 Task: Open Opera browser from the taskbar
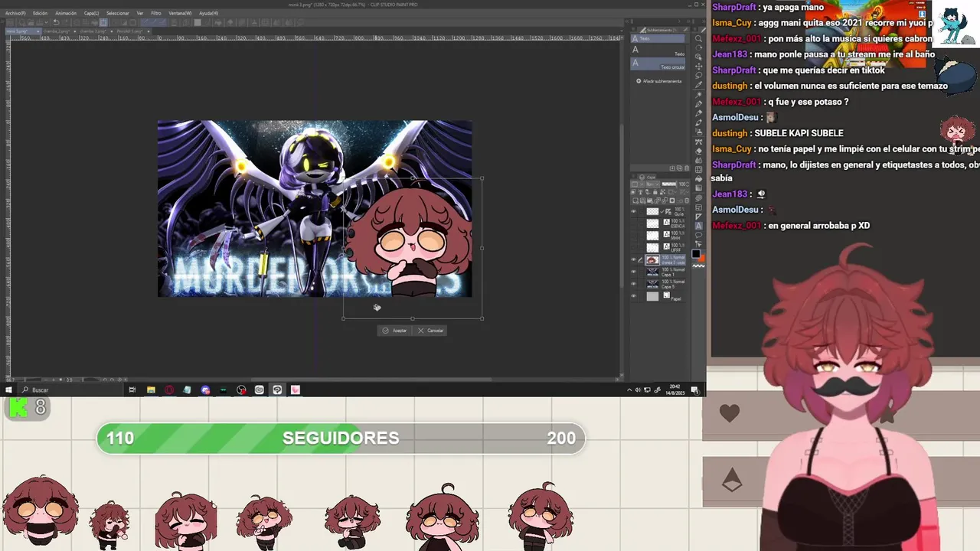tap(169, 390)
